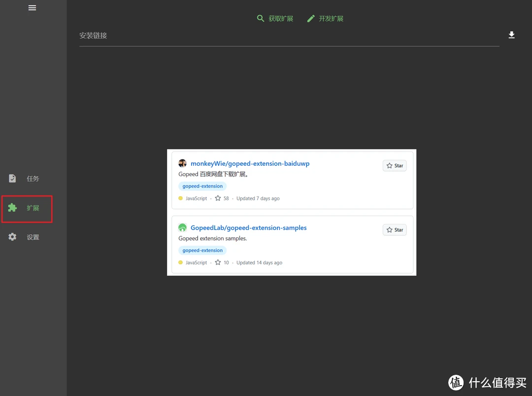Screen dimensions: 532x396
Task: Click the pencil icon beside 开发扩展
Action: (x=311, y=18)
